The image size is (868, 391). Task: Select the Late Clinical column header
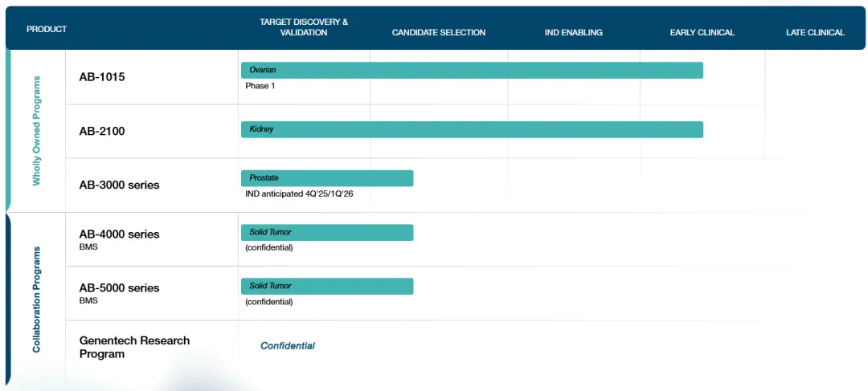[815, 33]
